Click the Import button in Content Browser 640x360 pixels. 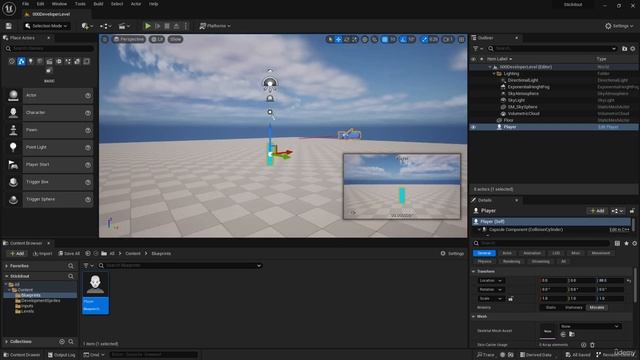(x=42, y=253)
